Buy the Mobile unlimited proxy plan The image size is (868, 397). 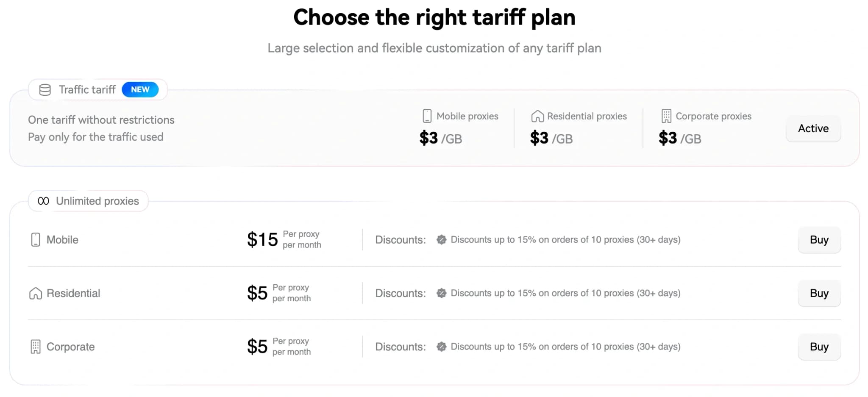coord(819,240)
